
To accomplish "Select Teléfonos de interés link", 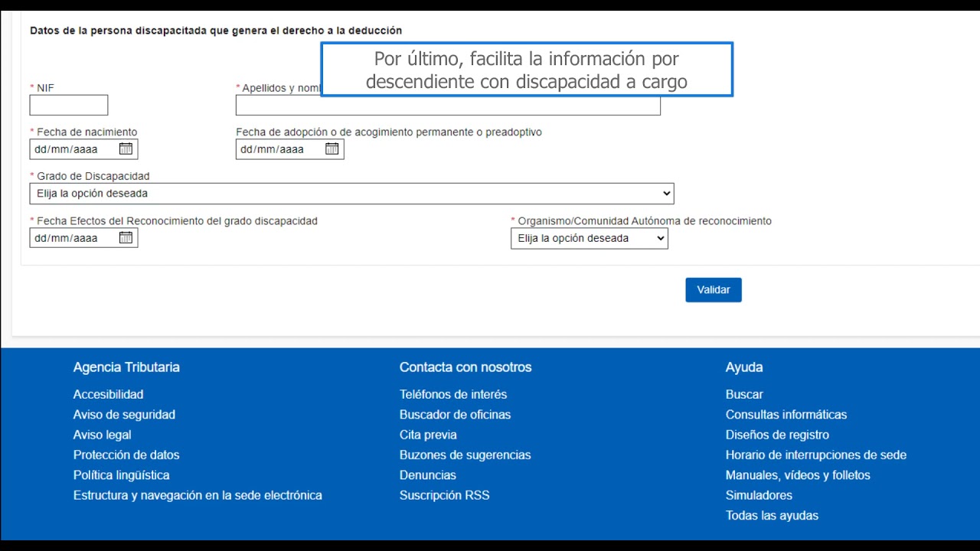I will [x=453, y=394].
